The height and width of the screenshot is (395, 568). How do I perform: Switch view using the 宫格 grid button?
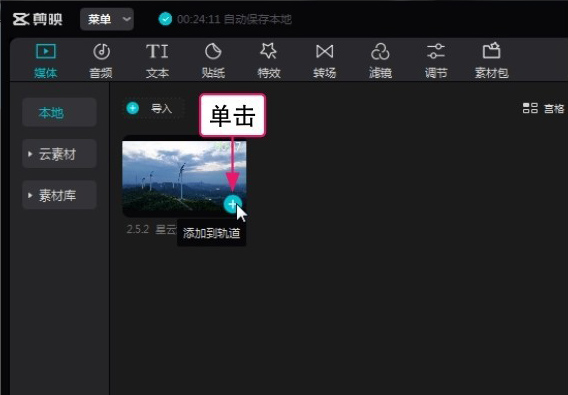[x=544, y=108]
